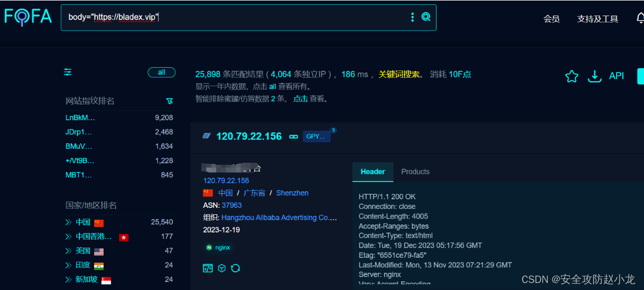
Task: Click the funnel icon beside 网站指纹排名
Action: click(170, 101)
